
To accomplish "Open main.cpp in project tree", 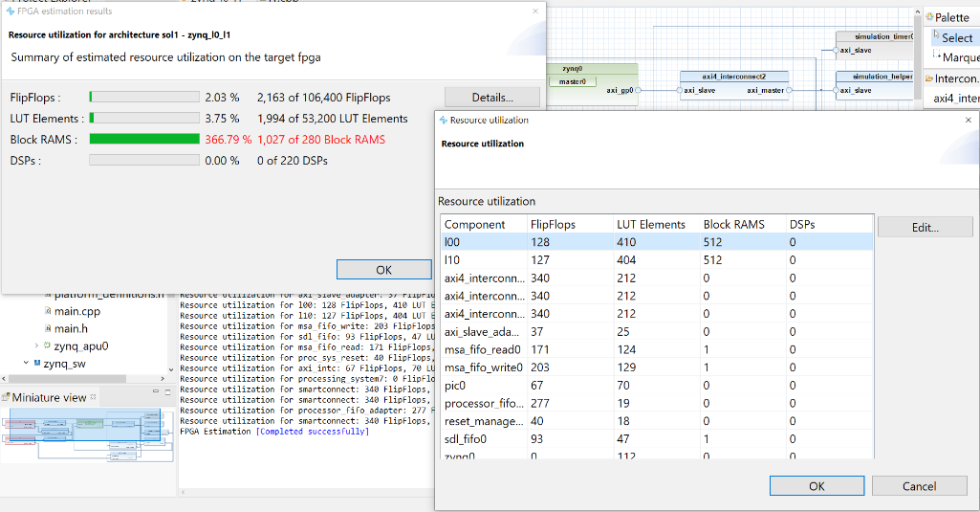I will [76, 311].
